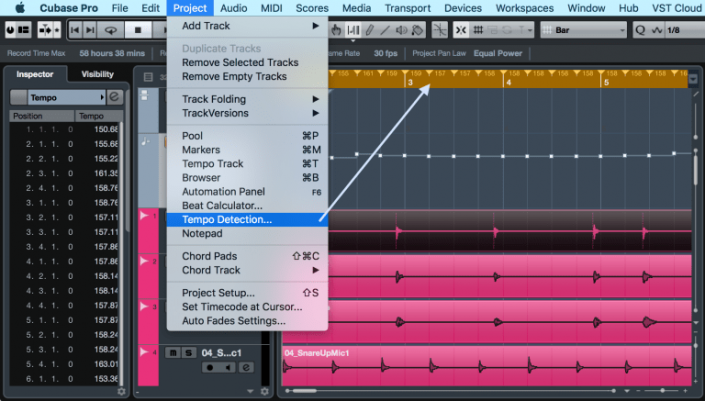
Task: Select the time warp tool
Action: (353, 30)
